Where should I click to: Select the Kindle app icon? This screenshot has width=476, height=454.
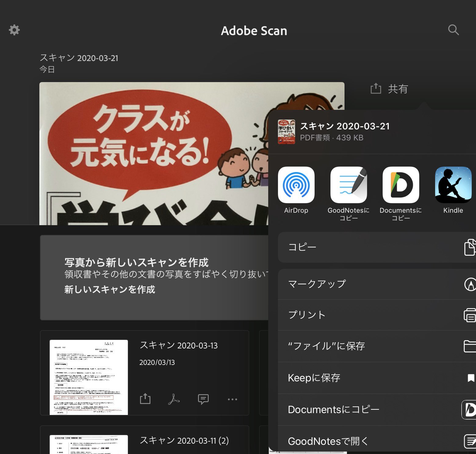click(x=453, y=185)
